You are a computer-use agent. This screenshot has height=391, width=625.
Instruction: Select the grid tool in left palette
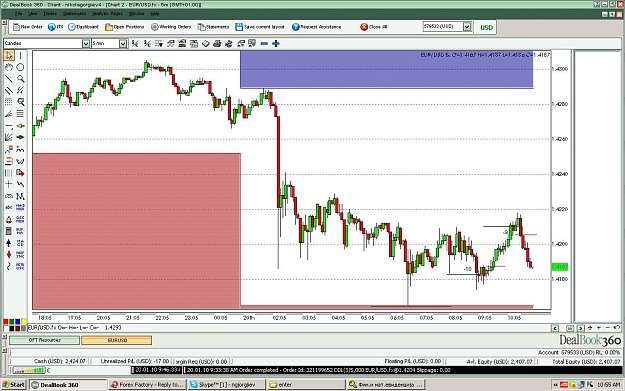9,102
